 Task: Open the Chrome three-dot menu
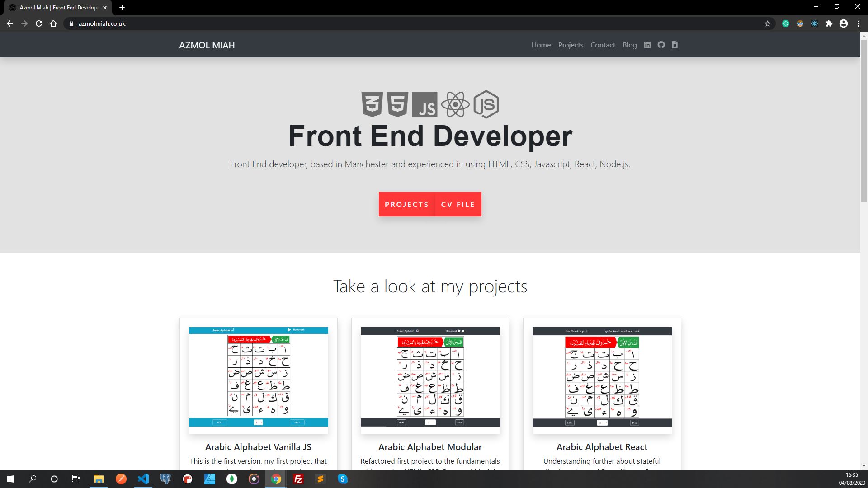click(858, 23)
